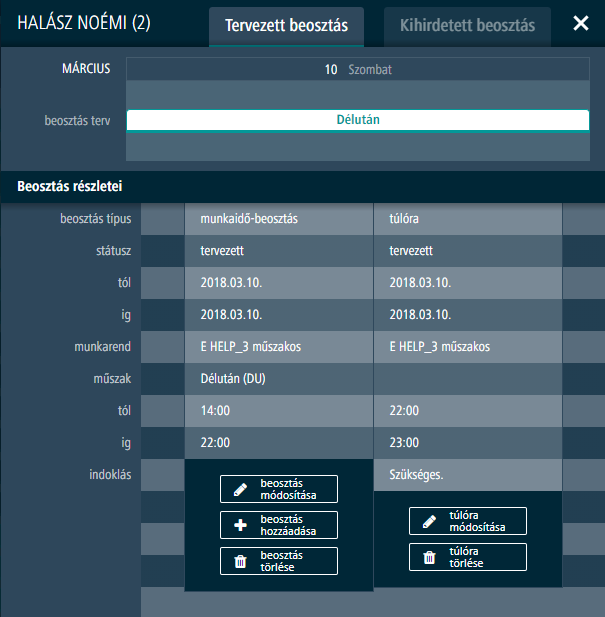The image size is (605, 617).
Task: Click E HELP_3 műszakos in túlóra column
Action: [467, 347]
